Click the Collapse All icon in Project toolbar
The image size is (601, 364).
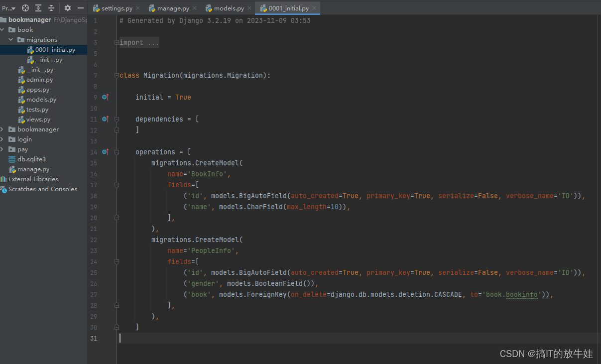51,8
